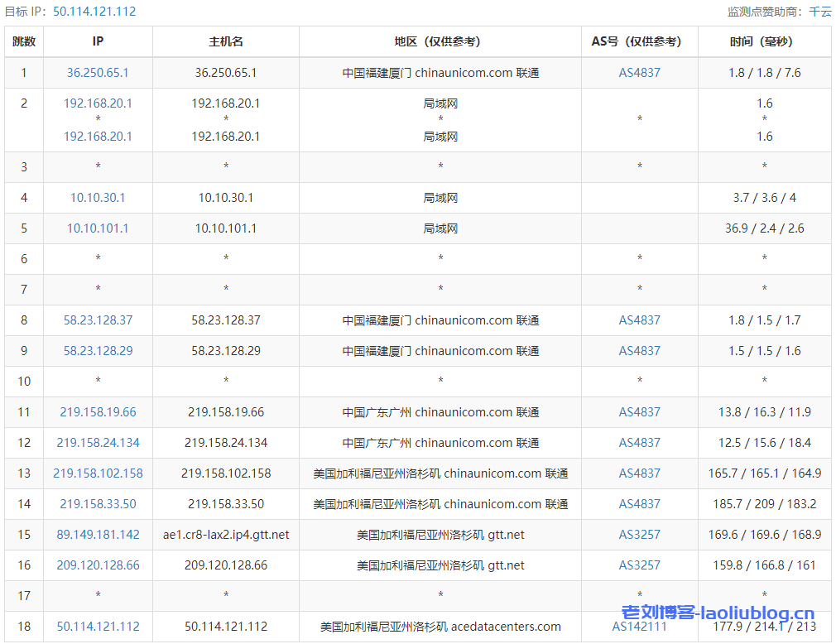Open the blue 219.158.24.134 IP link
The height and width of the screenshot is (644, 836).
(98, 443)
